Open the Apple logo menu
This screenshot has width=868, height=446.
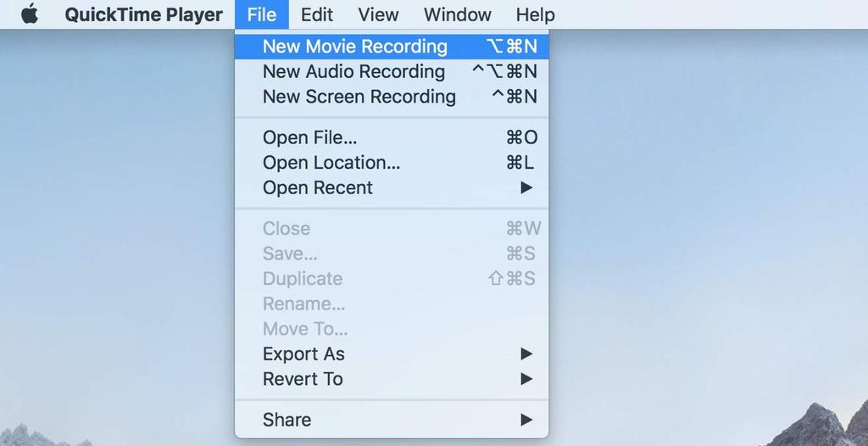[x=30, y=14]
